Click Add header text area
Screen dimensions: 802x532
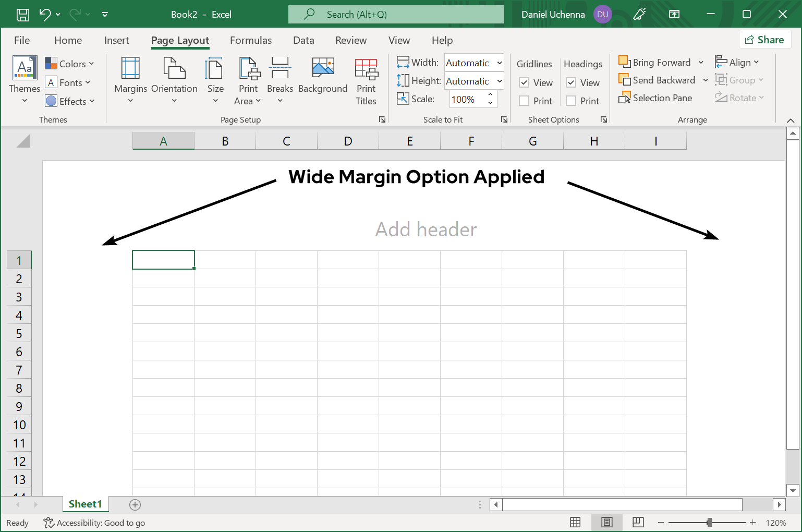pyautogui.click(x=426, y=229)
